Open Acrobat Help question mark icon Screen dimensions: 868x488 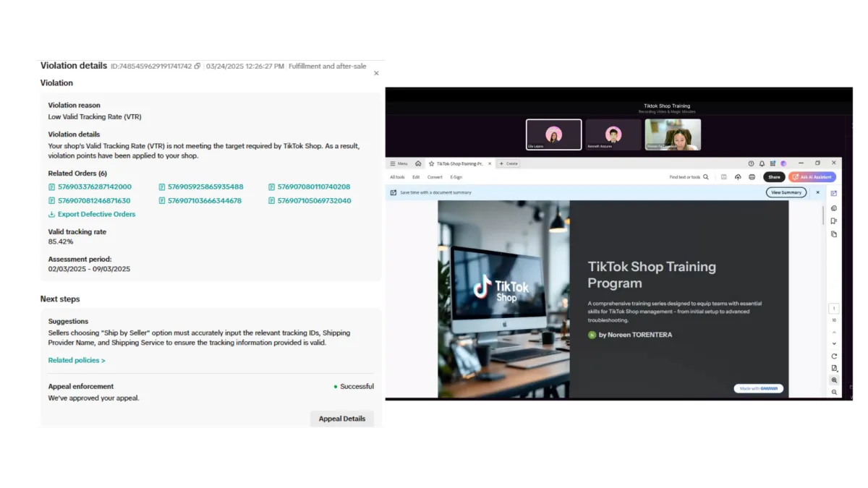pos(751,163)
